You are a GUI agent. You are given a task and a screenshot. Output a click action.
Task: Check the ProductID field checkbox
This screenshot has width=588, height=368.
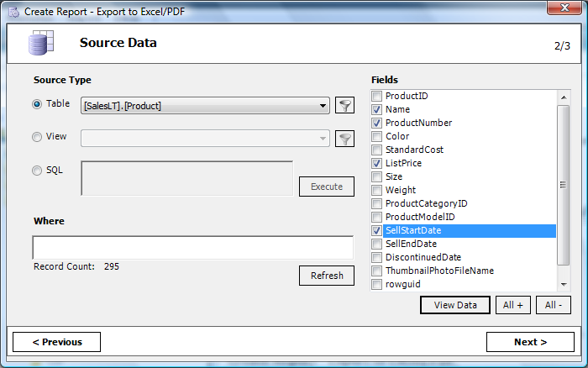tap(376, 96)
